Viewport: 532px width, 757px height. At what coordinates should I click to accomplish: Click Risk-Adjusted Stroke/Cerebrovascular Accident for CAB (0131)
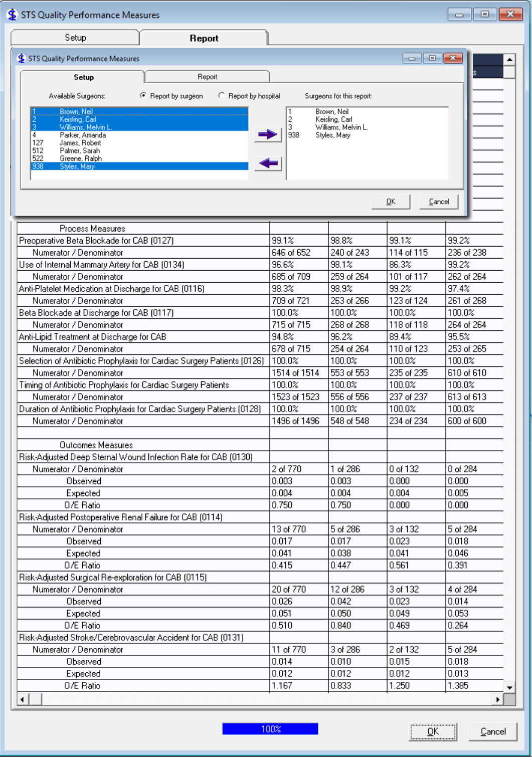coord(131,638)
